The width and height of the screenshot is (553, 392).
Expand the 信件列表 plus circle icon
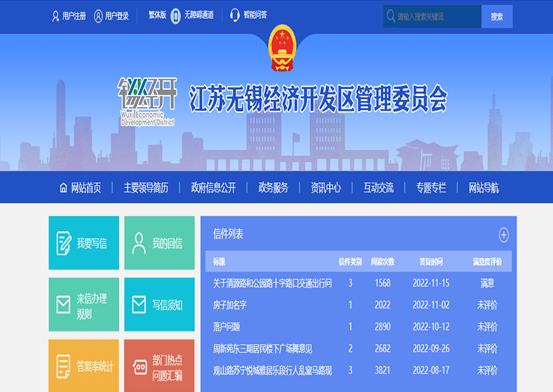503,235
